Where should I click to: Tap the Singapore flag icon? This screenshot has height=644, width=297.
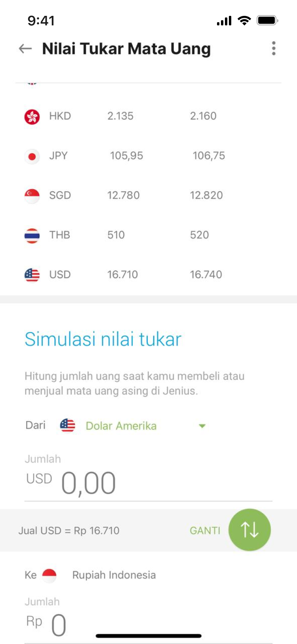click(x=32, y=195)
